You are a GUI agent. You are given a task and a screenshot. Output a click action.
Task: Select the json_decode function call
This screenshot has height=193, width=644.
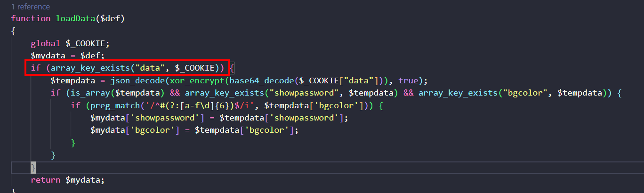coord(130,80)
